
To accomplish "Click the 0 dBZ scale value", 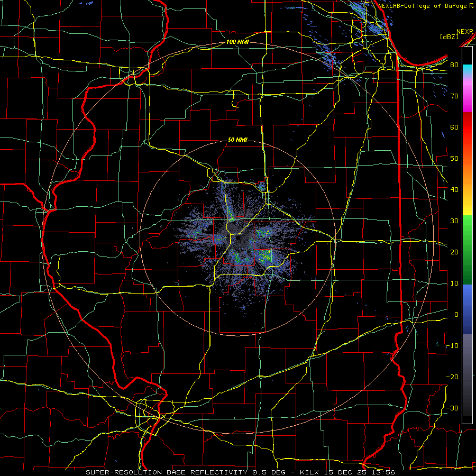I will pos(456,315).
